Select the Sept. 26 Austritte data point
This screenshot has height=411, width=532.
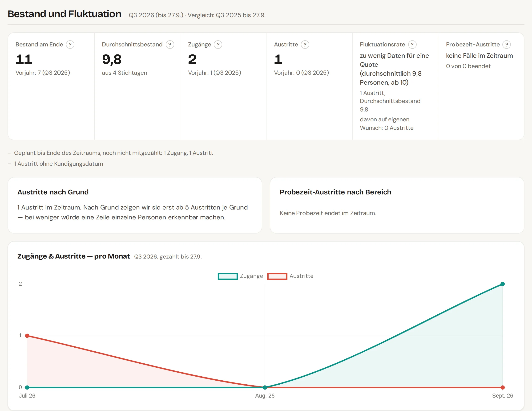pos(503,387)
